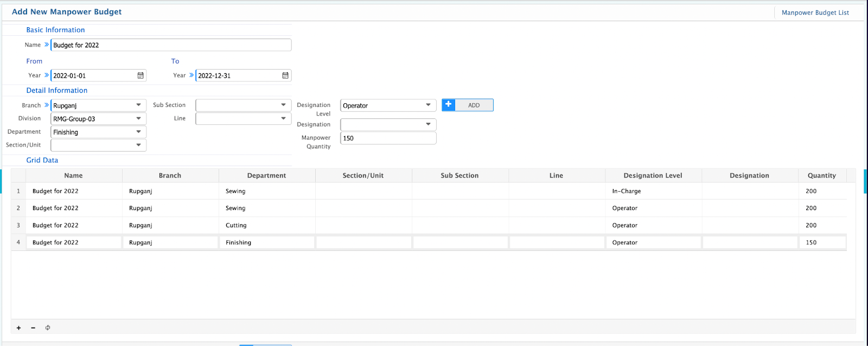Viewport: 868px width, 346px height.
Task: Open the From Year calendar picker icon
Action: coord(141,76)
